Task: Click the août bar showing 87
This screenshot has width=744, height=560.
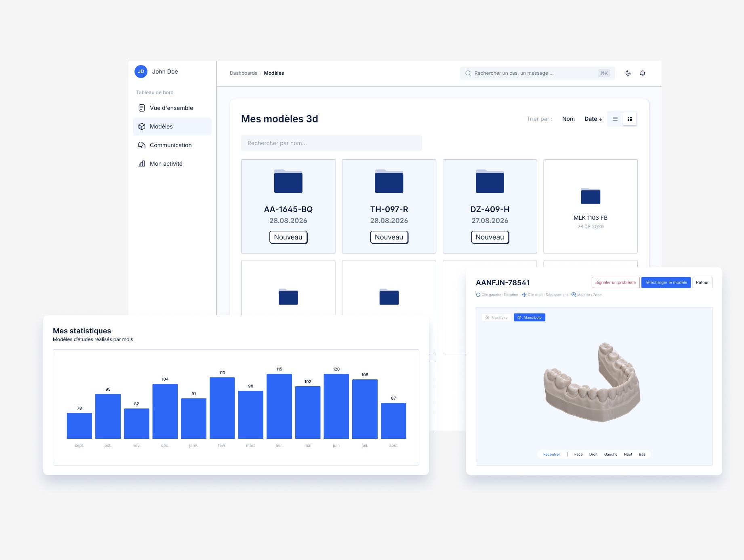Action: [393, 421]
